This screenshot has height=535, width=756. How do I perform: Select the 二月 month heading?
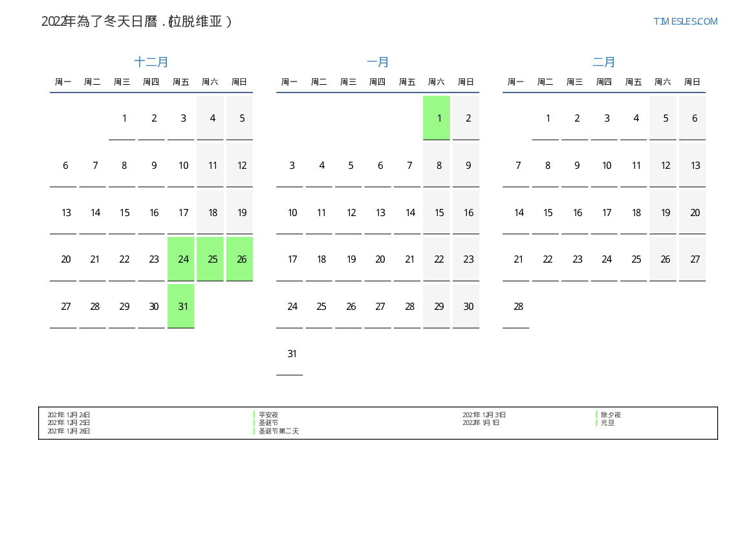pyautogui.click(x=604, y=62)
